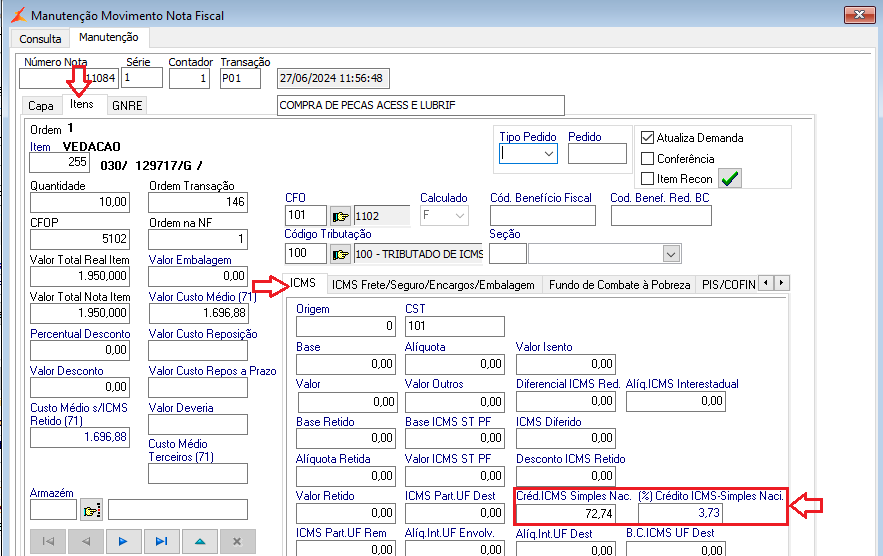883x556 pixels.
Task: Click the Base Retido field
Action: (345, 438)
